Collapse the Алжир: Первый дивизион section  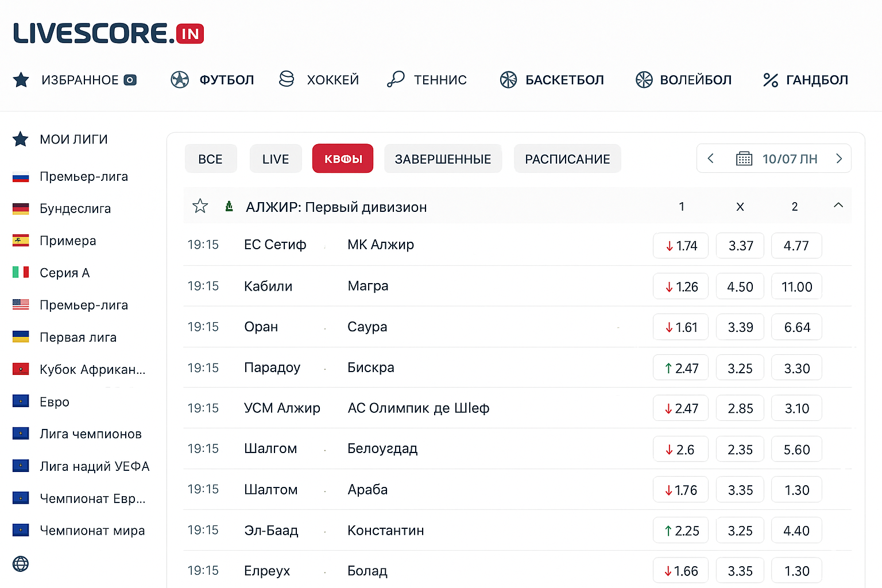point(838,206)
